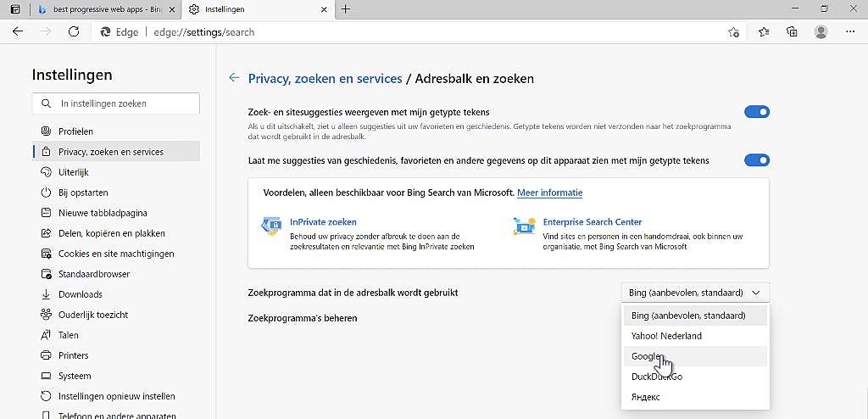Collapse the Bing search engine dropdown
868x419 pixels.
click(695, 293)
